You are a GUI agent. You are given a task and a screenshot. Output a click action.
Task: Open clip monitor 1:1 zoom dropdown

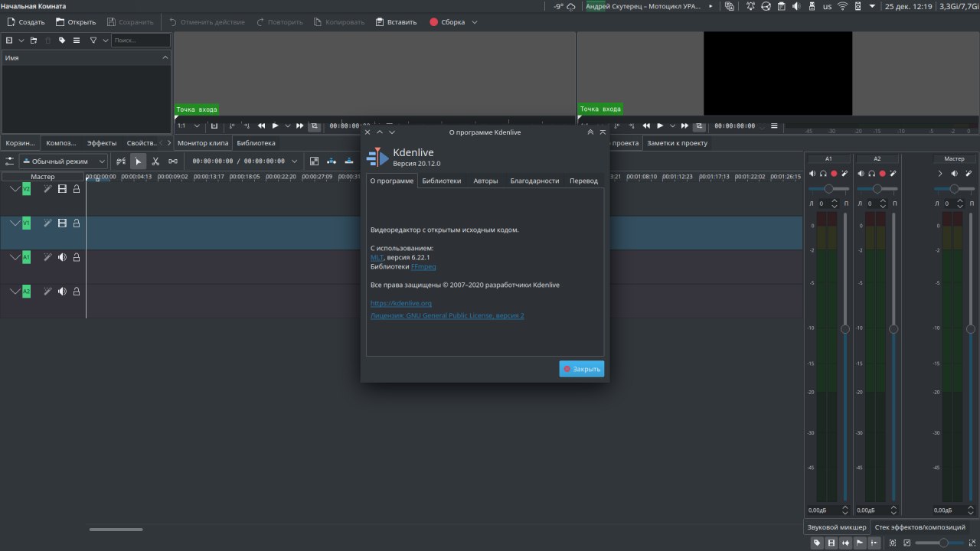(x=197, y=126)
